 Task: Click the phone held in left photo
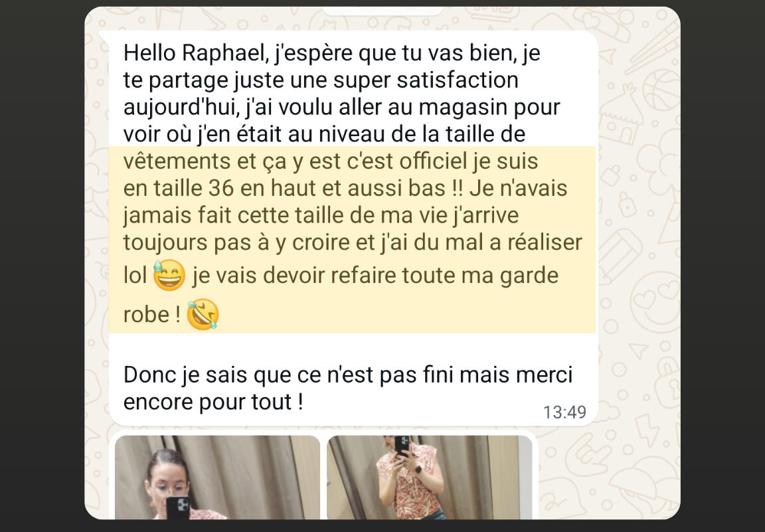(177, 507)
